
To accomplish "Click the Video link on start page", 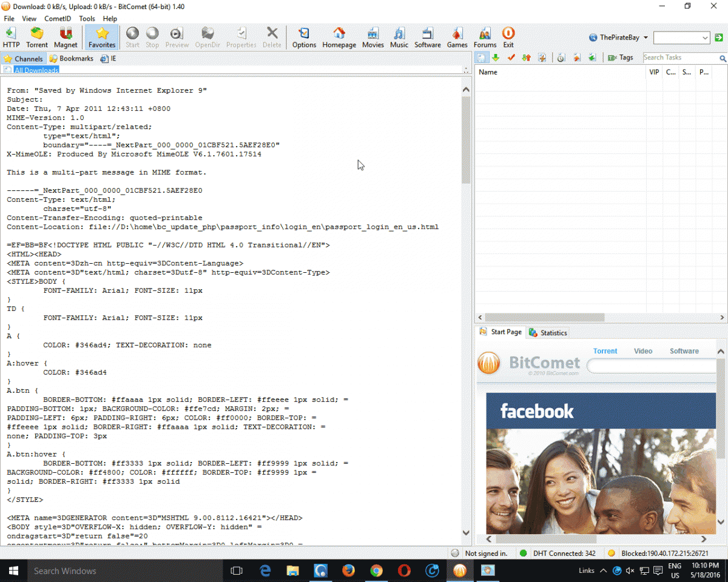I will (643, 351).
